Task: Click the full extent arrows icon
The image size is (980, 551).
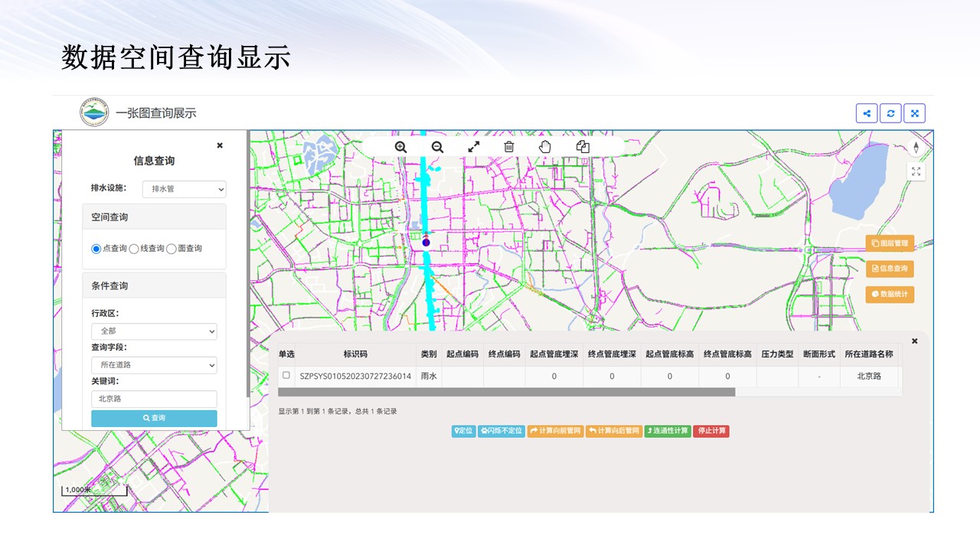Action: point(474,147)
